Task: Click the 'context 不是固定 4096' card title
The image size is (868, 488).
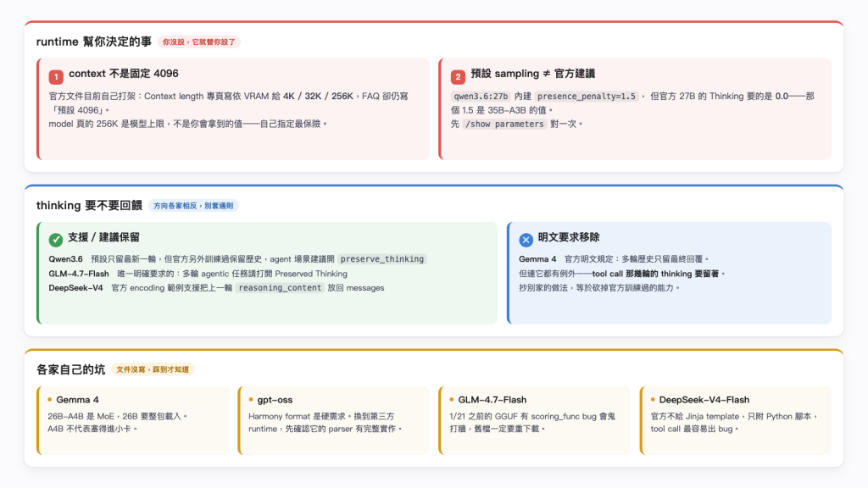Action: [x=124, y=74]
